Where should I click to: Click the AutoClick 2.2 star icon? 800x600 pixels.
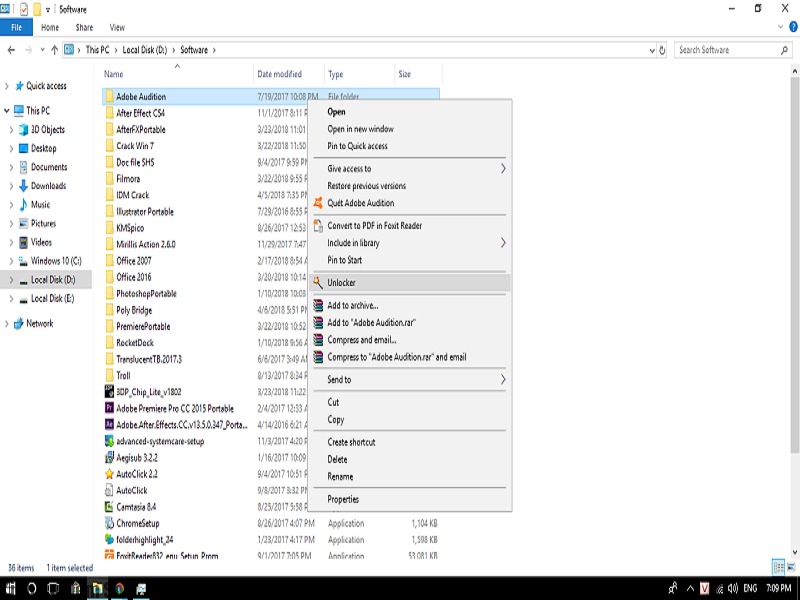[x=109, y=474]
